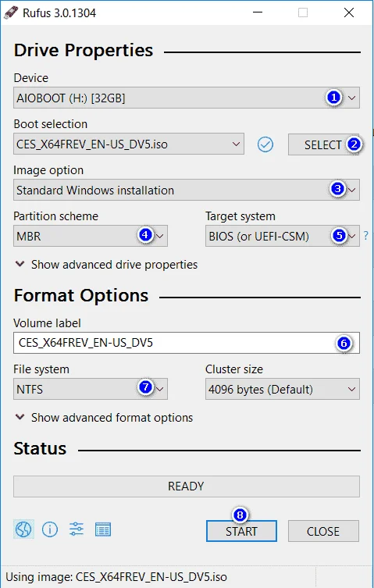Minimize the Rufus window
The height and width of the screenshot is (588, 374).
pyautogui.click(x=258, y=12)
